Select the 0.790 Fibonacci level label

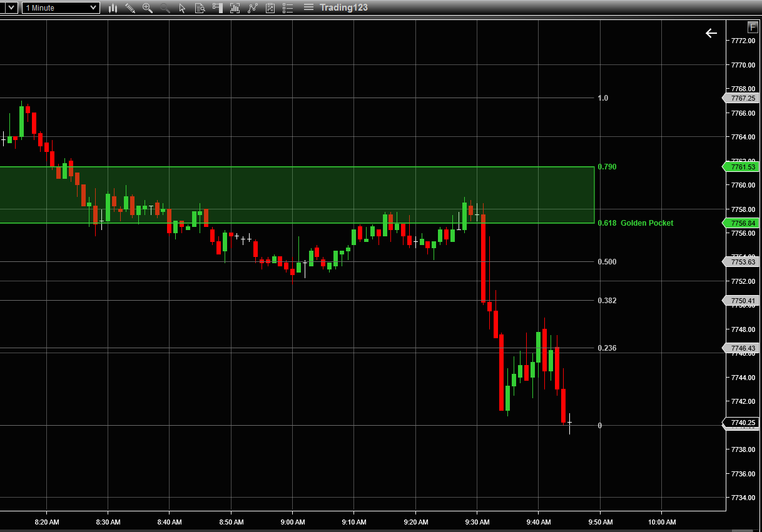click(x=607, y=167)
